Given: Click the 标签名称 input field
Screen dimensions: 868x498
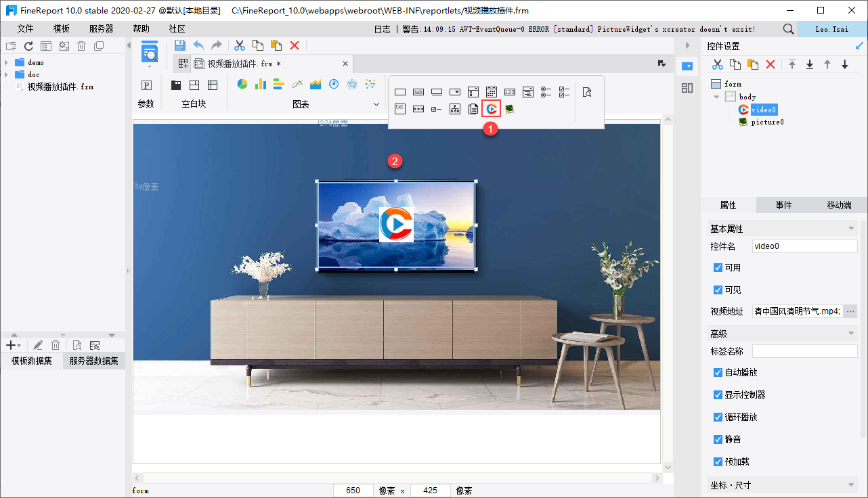Looking at the screenshot, I should tap(804, 351).
